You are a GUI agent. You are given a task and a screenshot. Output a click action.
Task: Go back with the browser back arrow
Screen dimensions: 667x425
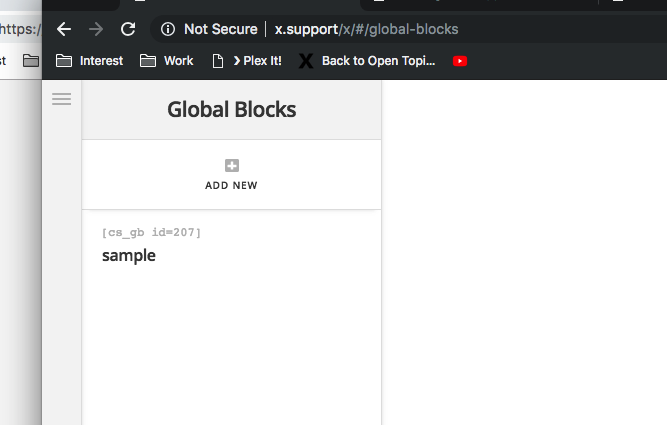(x=64, y=29)
